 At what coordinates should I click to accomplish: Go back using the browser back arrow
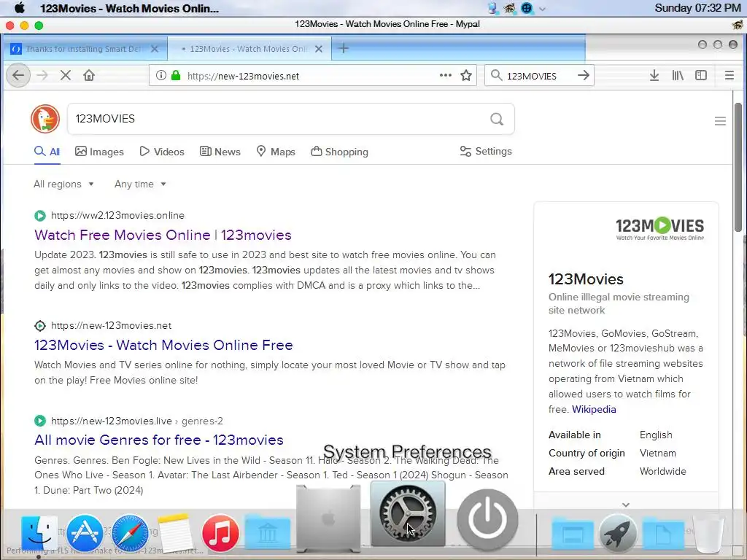pyautogui.click(x=18, y=75)
